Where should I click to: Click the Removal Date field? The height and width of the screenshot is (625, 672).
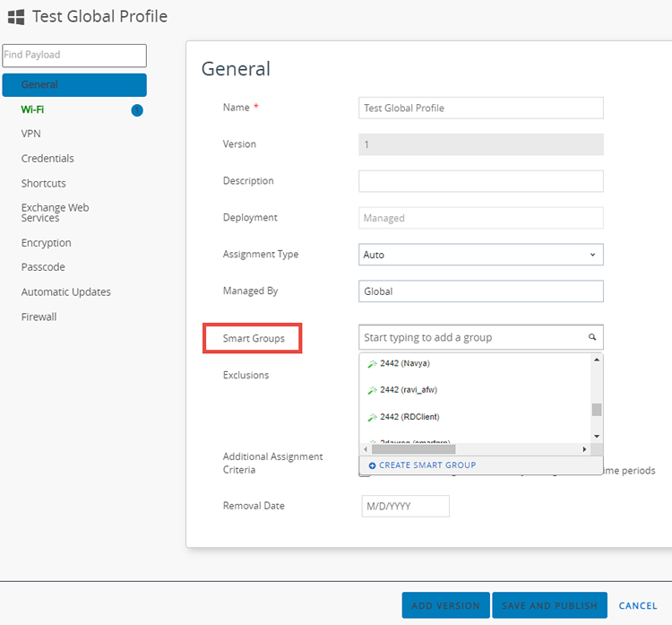point(405,506)
